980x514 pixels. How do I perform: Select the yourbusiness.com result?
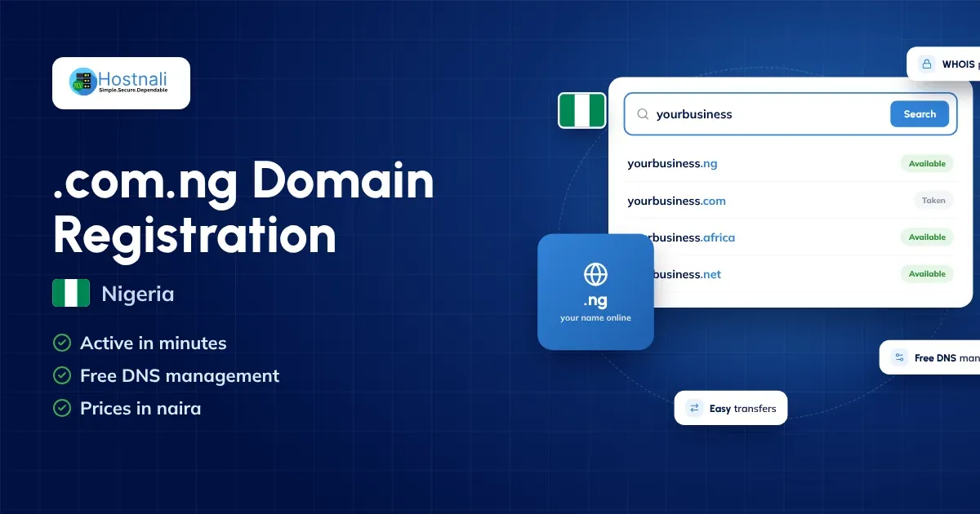pyautogui.click(x=791, y=201)
